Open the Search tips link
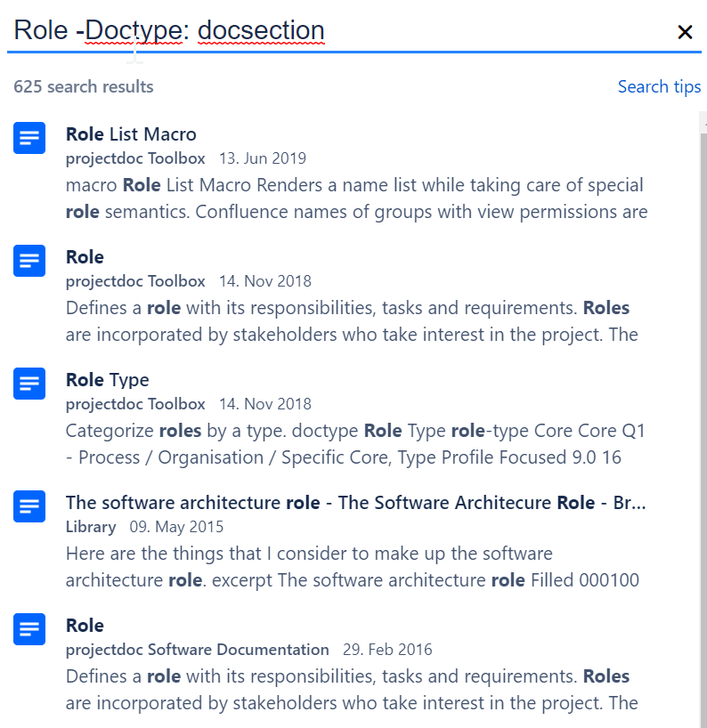 659,86
